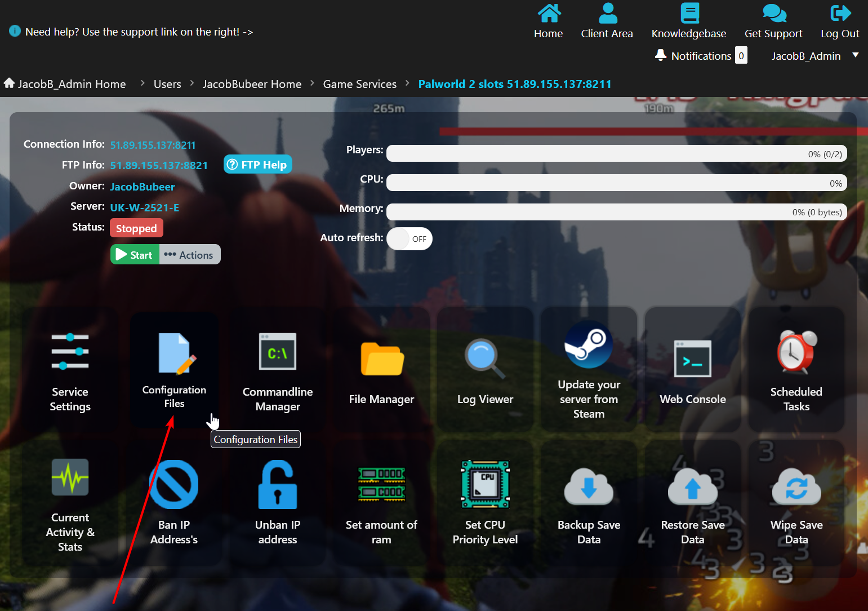The image size is (868, 611).
Task: Open Client Area from top menu
Action: (607, 21)
